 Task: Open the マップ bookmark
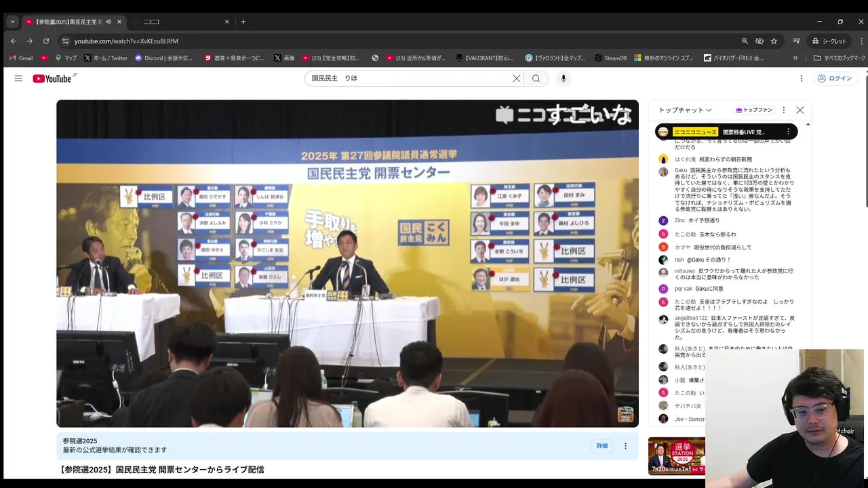point(65,58)
